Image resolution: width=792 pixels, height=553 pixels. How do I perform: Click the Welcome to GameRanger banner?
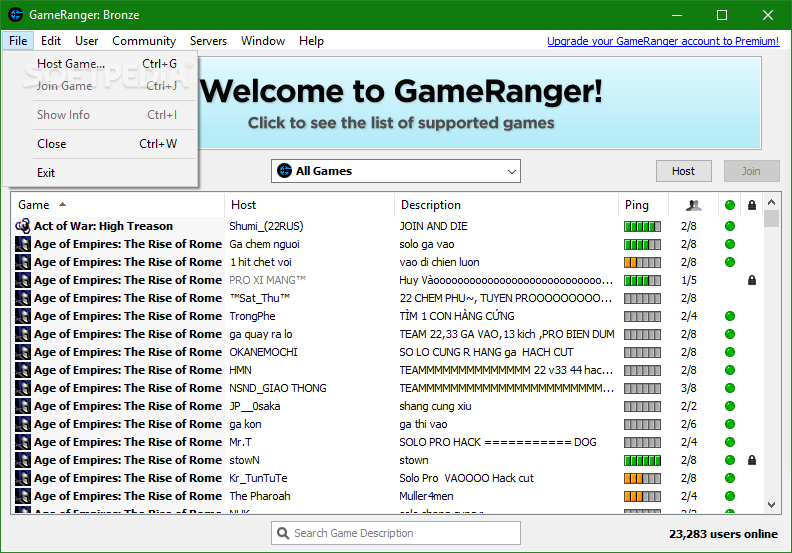pyautogui.click(x=479, y=103)
